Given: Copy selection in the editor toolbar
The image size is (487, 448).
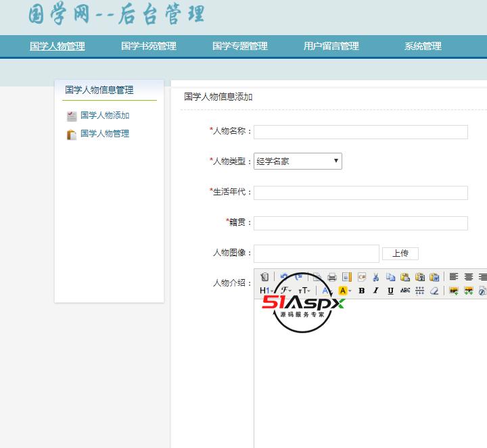Looking at the screenshot, I should (x=390, y=276).
